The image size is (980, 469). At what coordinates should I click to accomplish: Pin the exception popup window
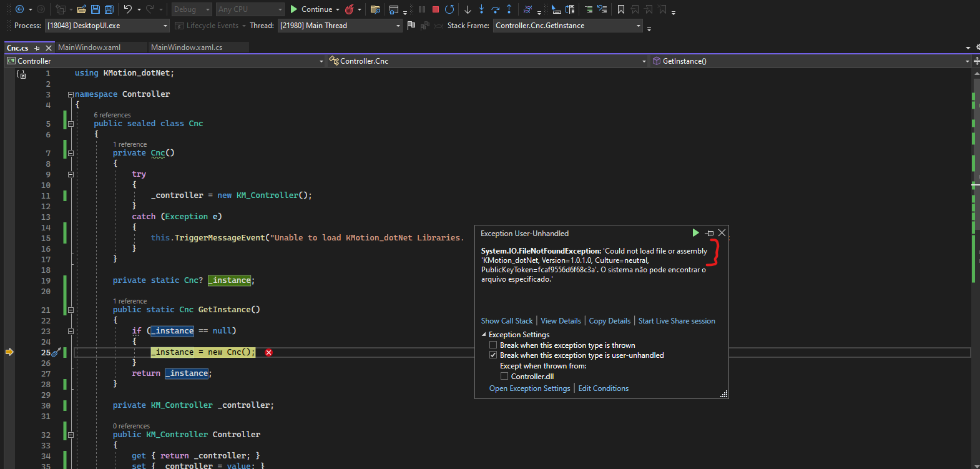pos(709,233)
